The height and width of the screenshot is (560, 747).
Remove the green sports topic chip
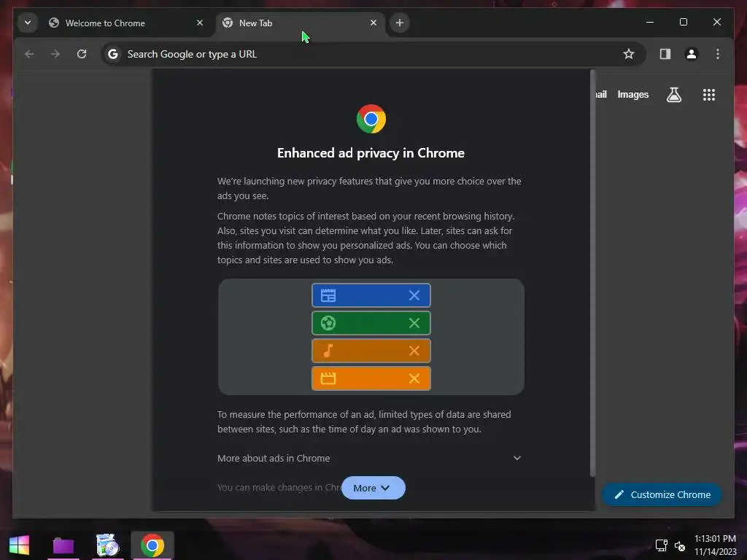pyautogui.click(x=414, y=323)
